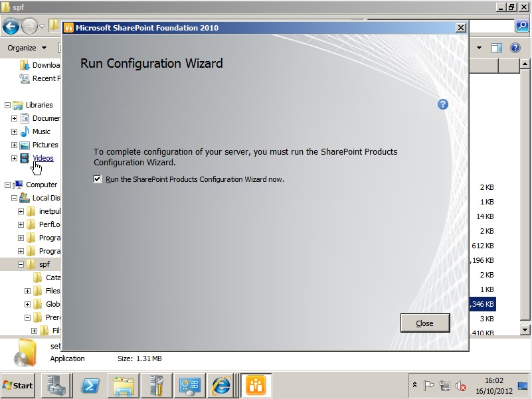Image resolution: width=532 pixels, height=399 pixels.
Task: Click the Pictures library icon
Action: point(25,145)
